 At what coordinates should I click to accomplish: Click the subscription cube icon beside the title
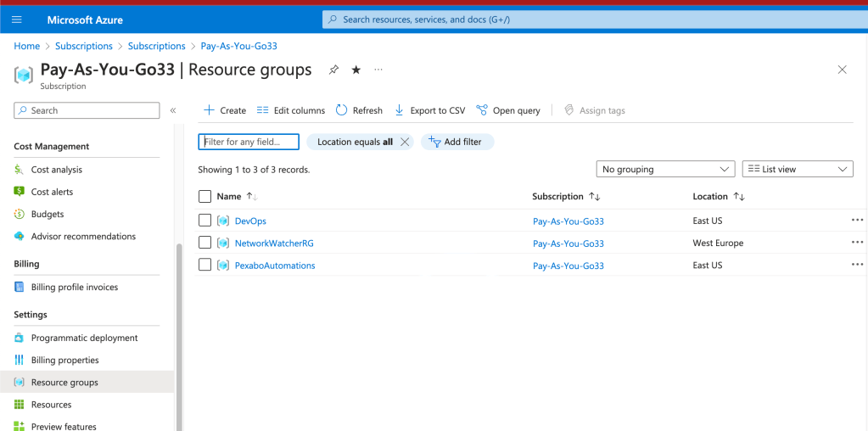tap(23, 75)
